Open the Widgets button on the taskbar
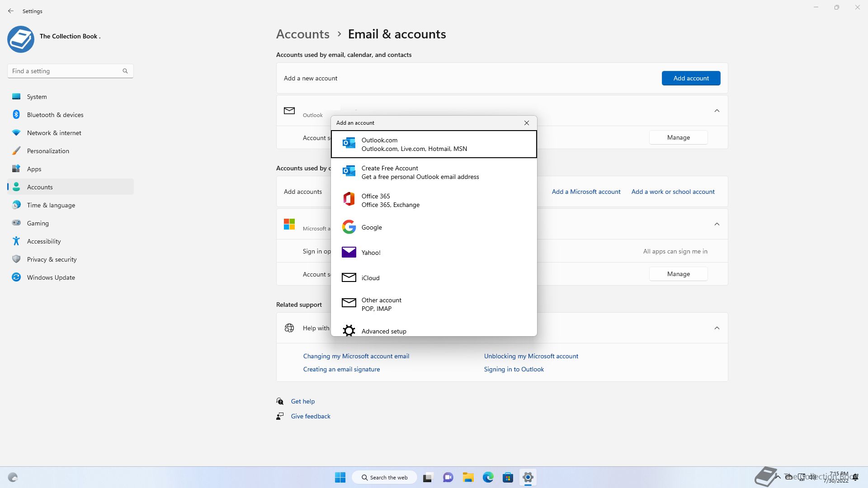 pyautogui.click(x=13, y=477)
